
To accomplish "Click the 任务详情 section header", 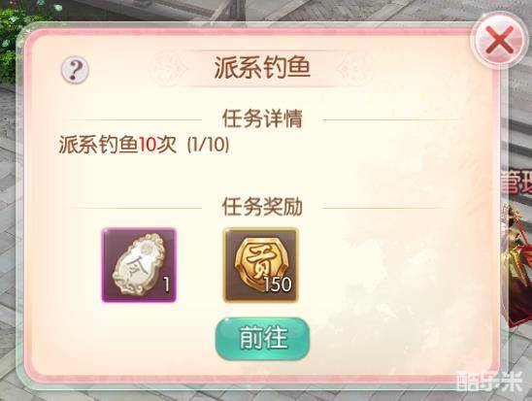I will point(262,118).
